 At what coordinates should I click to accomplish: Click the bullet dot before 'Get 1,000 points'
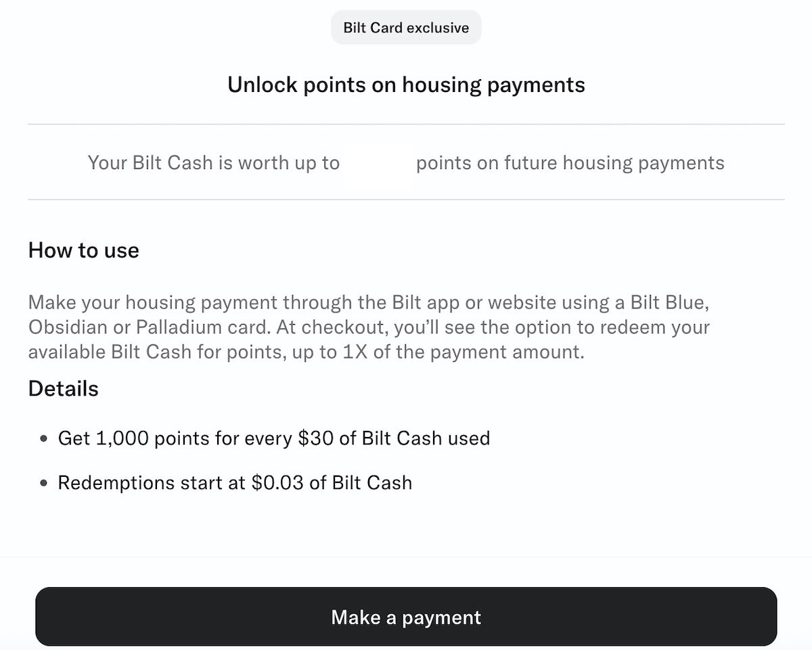[x=44, y=439]
